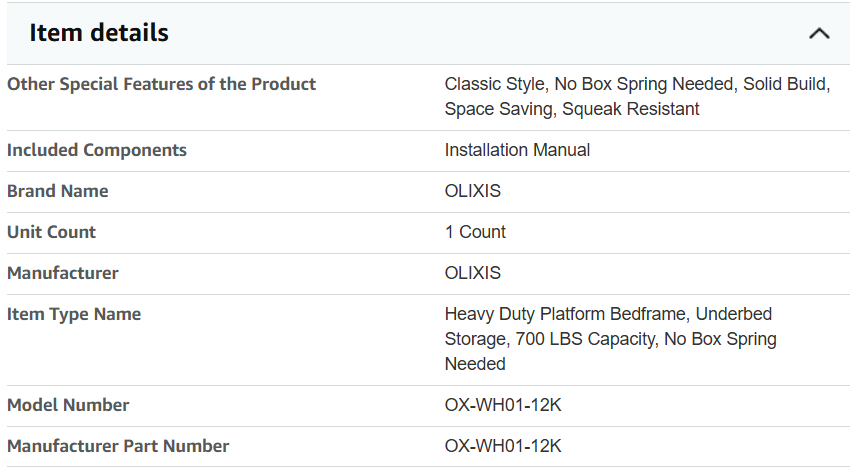
Task: Collapse the Item details section chevron
Action: point(819,34)
